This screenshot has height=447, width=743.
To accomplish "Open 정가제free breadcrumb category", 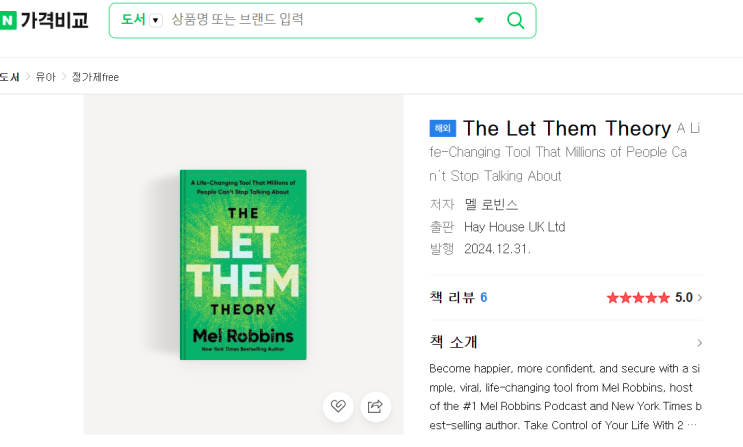I will pos(95,77).
